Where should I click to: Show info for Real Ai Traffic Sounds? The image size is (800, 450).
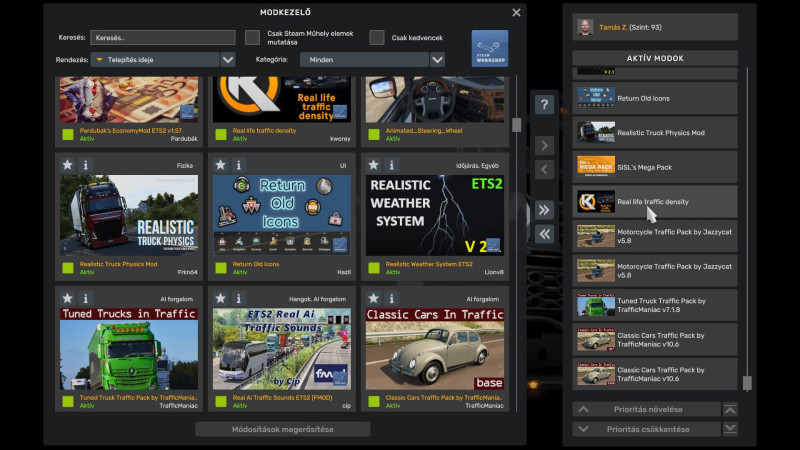(x=239, y=298)
